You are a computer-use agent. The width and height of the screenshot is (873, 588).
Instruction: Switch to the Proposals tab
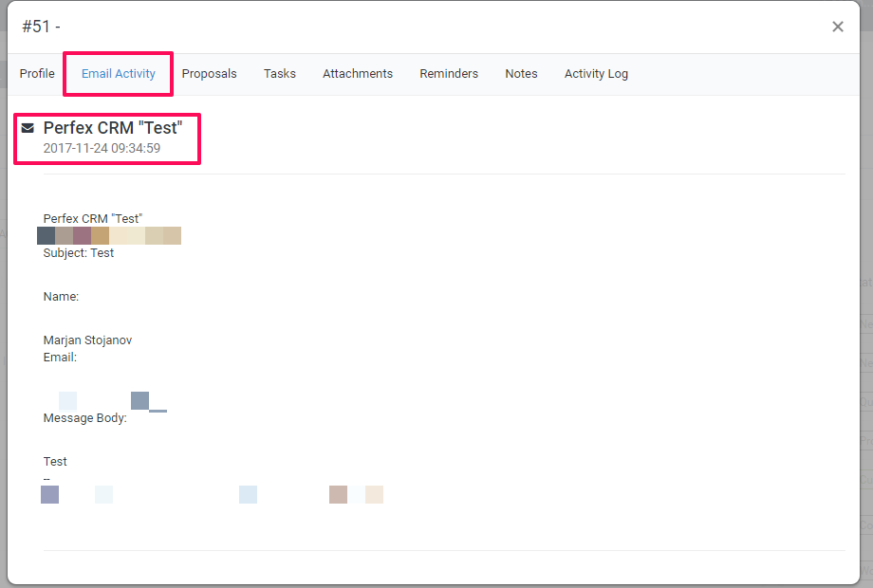[210, 73]
